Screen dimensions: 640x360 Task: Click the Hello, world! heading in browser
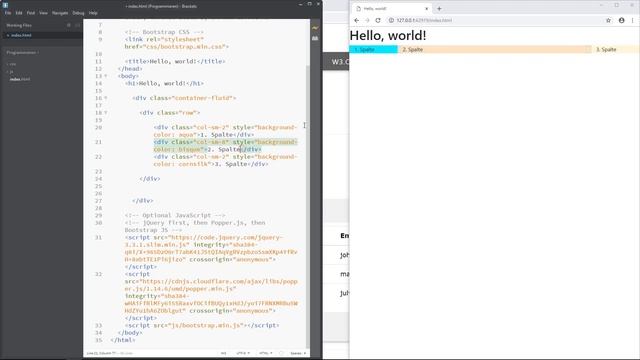coord(388,36)
